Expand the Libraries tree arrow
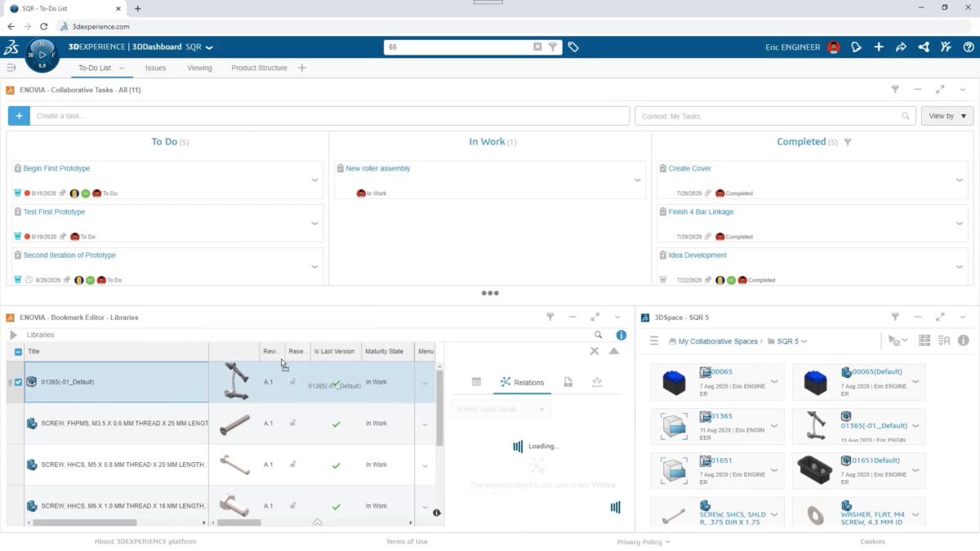980x551 pixels. pos(13,335)
